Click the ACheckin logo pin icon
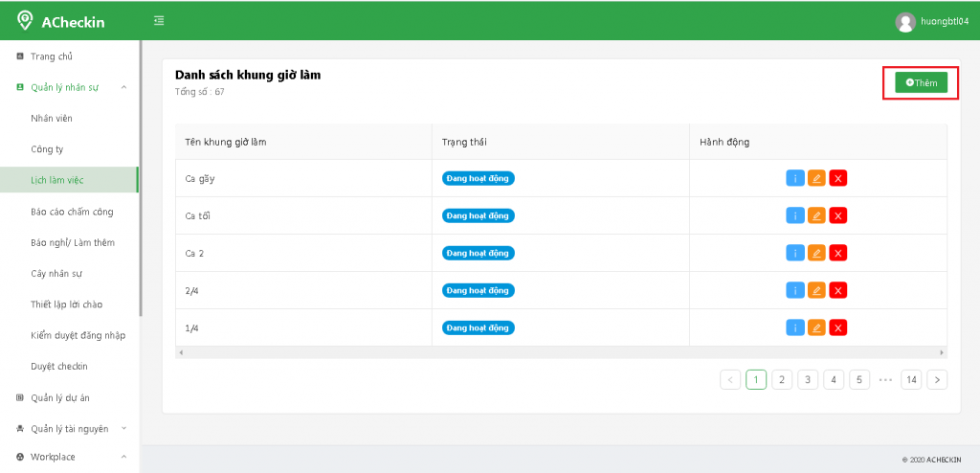This screenshot has width=980, height=473. point(24,21)
